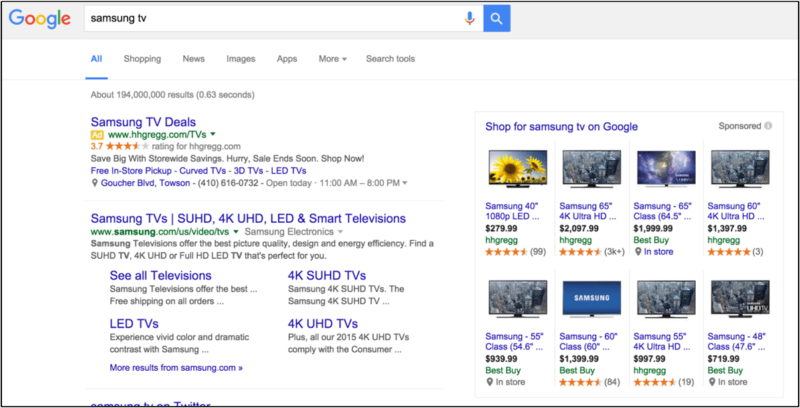Open Samsung - 55" Class product title
Viewport: 800px width, 408px height.
pos(514,342)
